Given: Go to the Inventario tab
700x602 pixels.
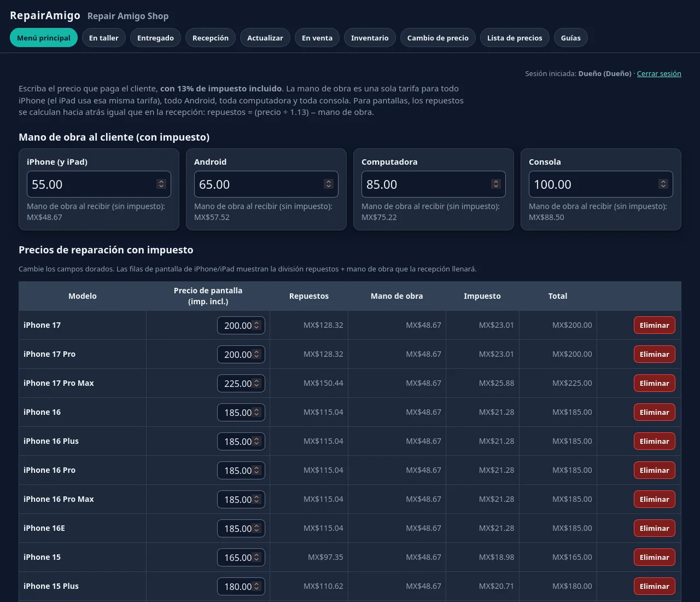Looking at the screenshot, I should pyautogui.click(x=370, y=38).
